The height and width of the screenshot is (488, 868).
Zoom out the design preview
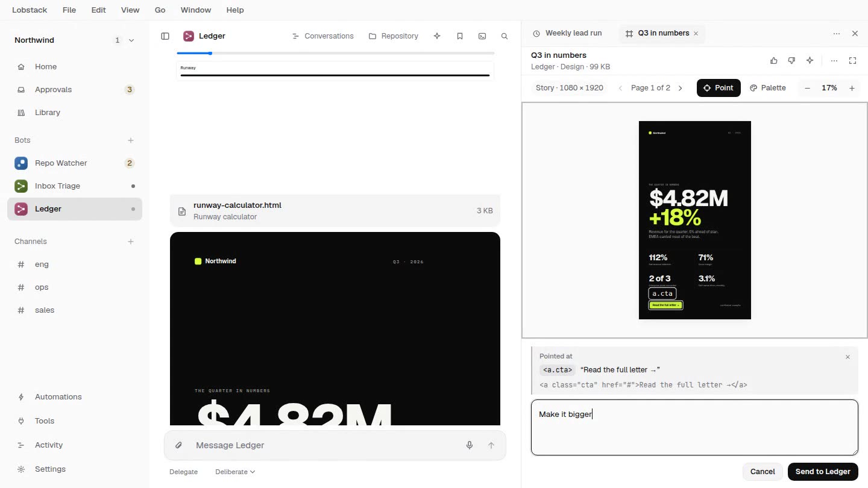(x=808, y=88)
